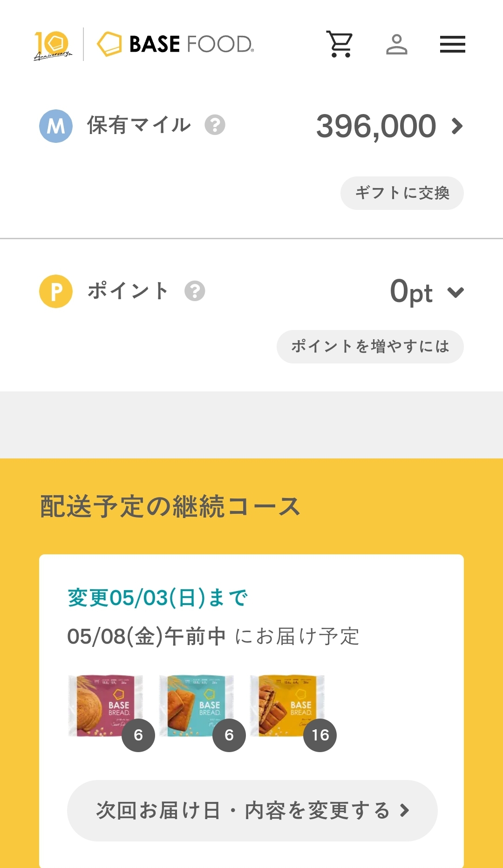Open mile details chevron beside 396,000

[457, 126]
